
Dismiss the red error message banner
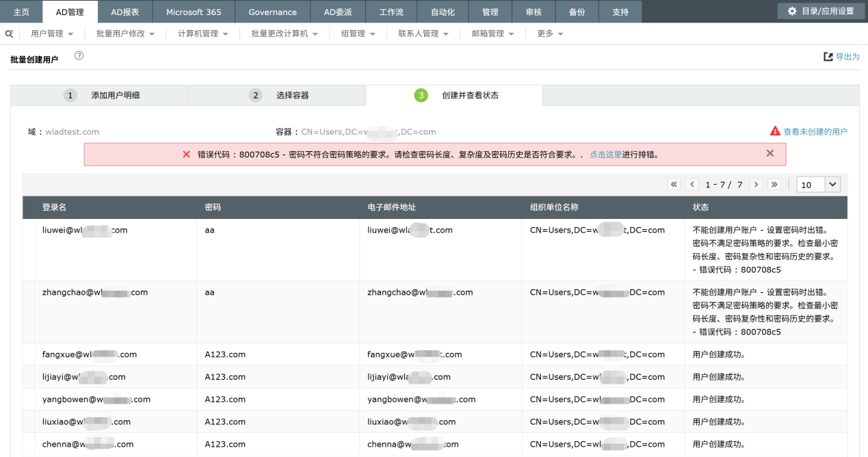coord(770,153)
